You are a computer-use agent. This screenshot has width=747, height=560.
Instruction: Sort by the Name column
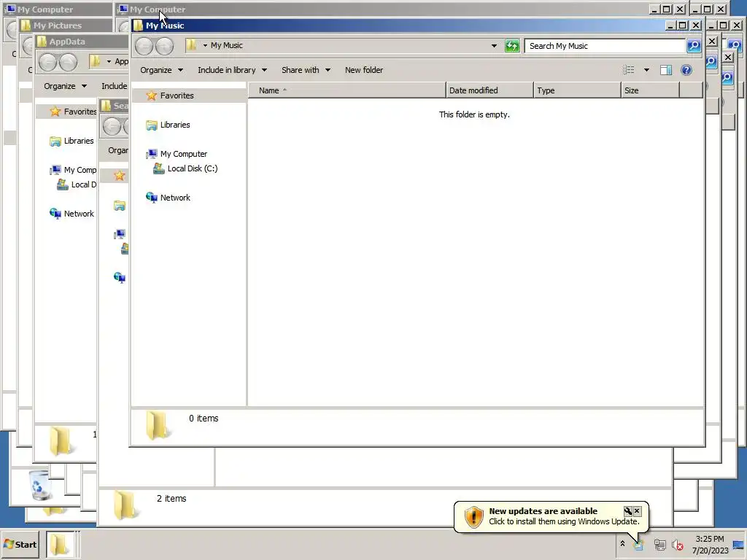coord(347,90)
